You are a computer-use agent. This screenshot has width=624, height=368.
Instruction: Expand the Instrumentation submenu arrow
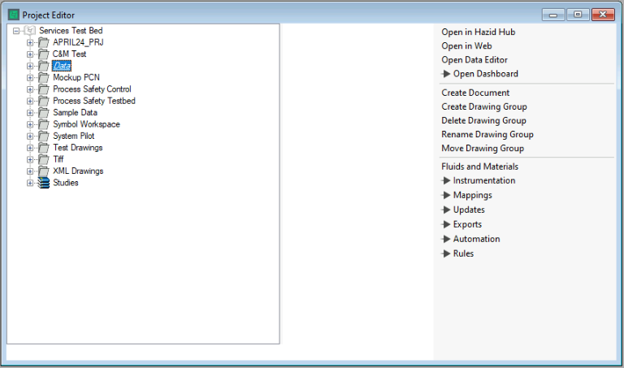[x=446, y=181]
